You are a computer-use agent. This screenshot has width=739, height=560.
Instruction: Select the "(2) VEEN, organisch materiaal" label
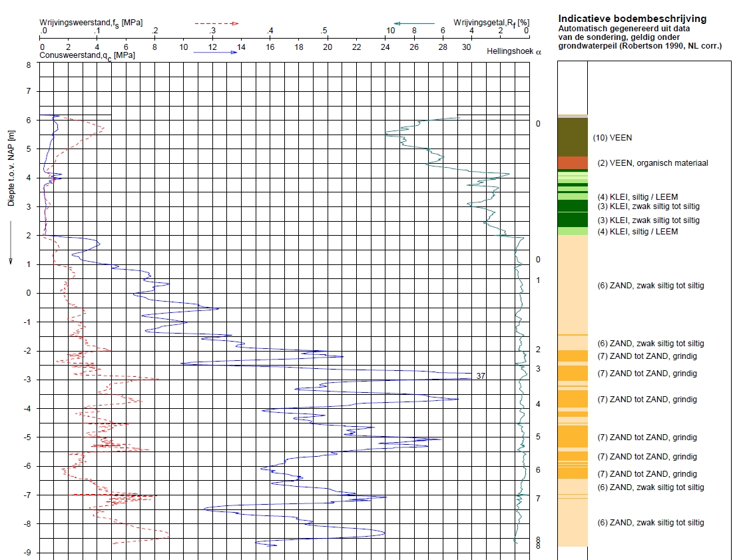tap(652, 163)
